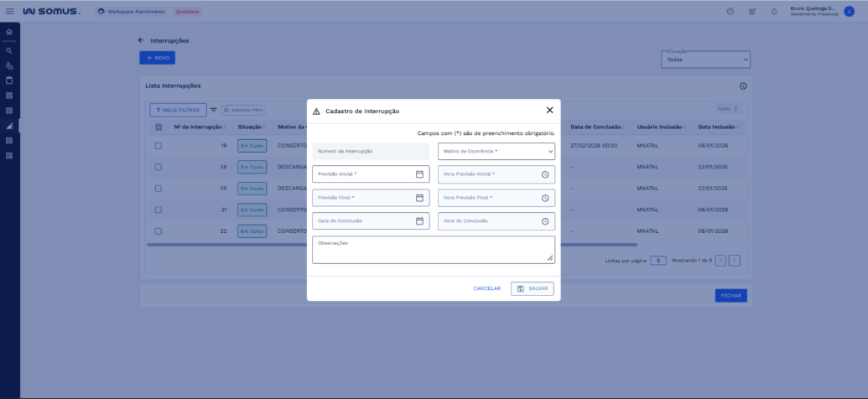Screen dimensions: 868x399
Task: Check the box for interruption row 19
Action: (159, 145)
